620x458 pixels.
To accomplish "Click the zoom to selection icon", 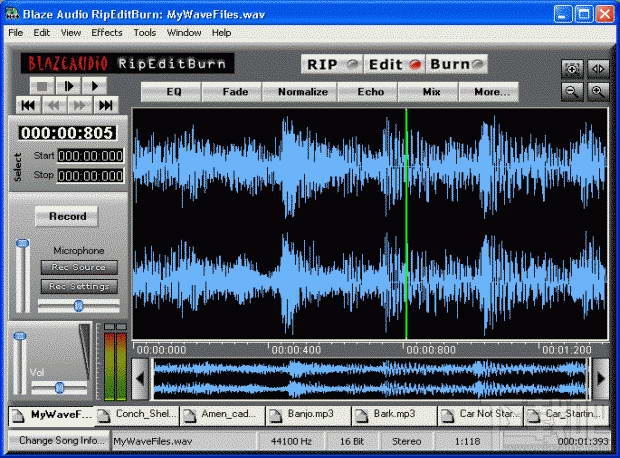I will [573, 69].
